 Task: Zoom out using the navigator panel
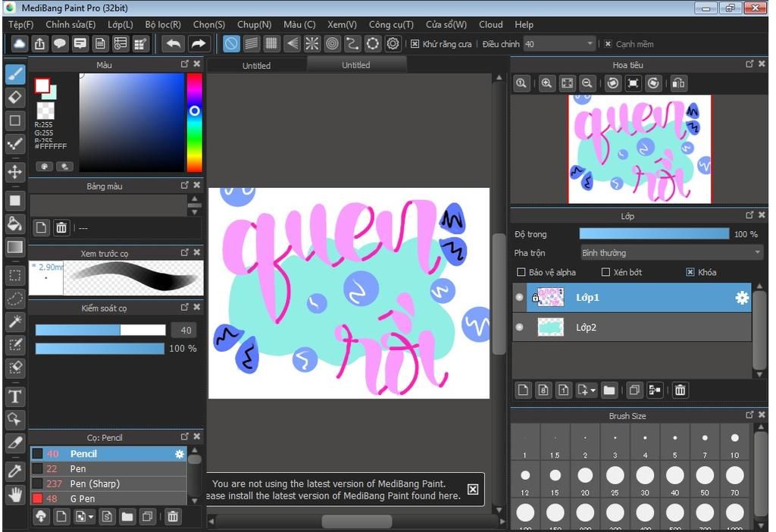point(587,83)
